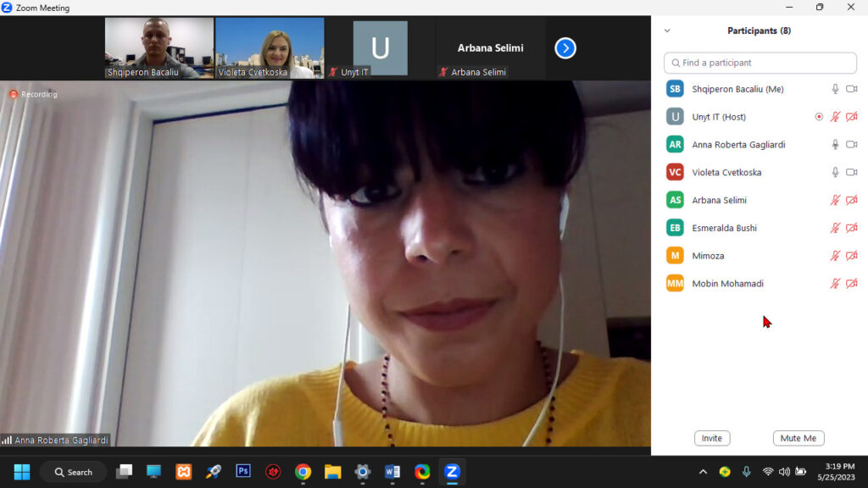Image resolution: width=868 pixels, height=488 pixels.
Task: Click Arbana Selimi's disabled camera icon
Action: click(x=851, y=200)
